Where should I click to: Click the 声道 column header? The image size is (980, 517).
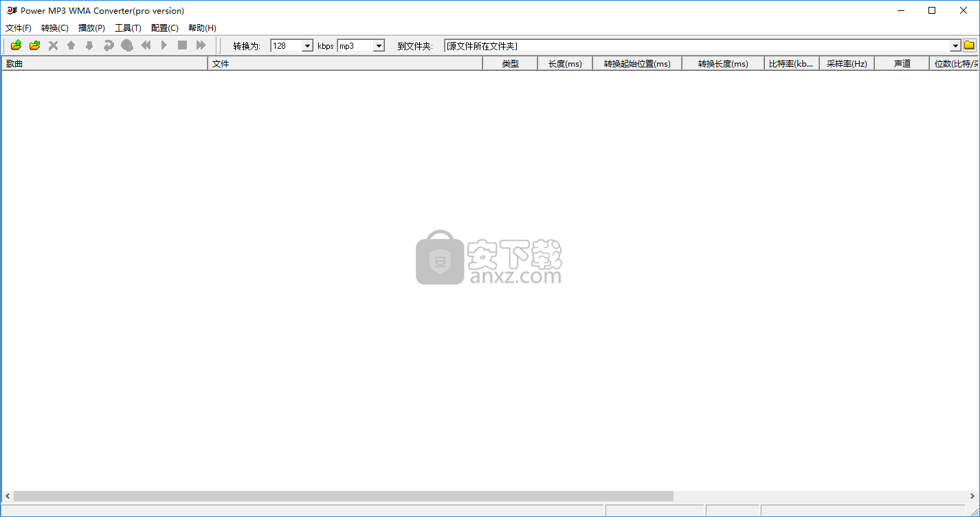tap(902, 63)
